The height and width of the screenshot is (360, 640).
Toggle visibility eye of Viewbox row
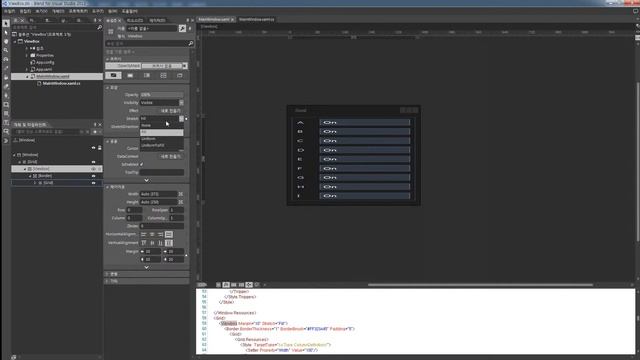click(93, 169)
